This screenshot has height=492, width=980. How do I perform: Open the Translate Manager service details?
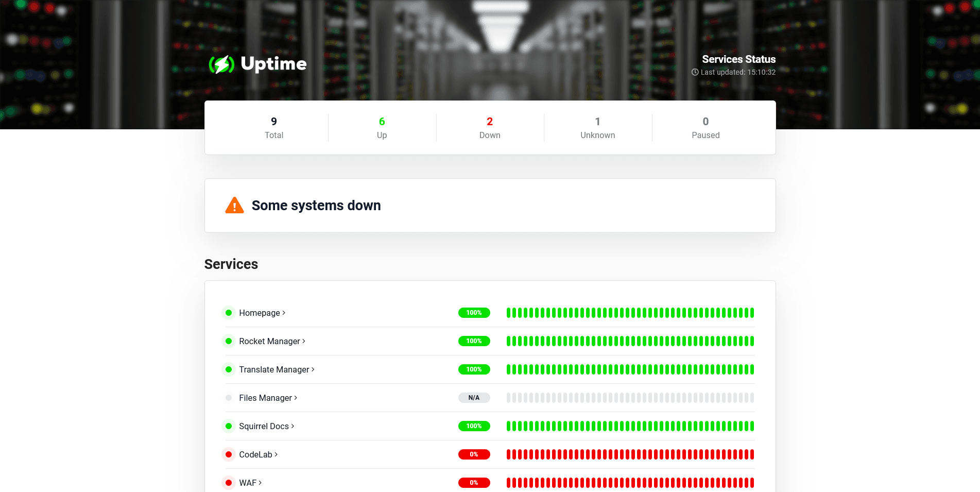click(x=274, y=369)
